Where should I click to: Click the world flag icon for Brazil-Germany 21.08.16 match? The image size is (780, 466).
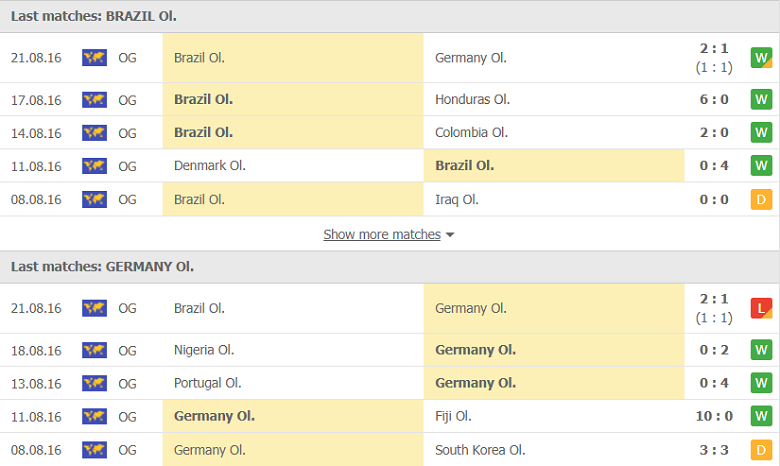tap(94, 58)
